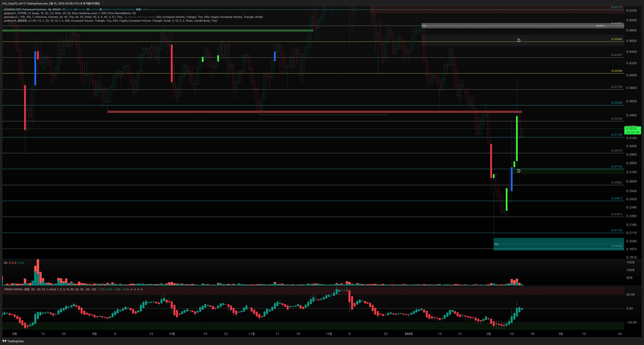Select the TREND SIGNAL indicator legend

pyautogui.click(x=50, y=289)
